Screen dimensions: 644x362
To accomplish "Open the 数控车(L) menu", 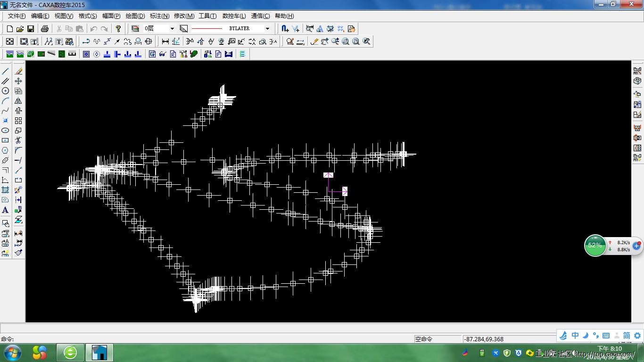I will point(234,16).
